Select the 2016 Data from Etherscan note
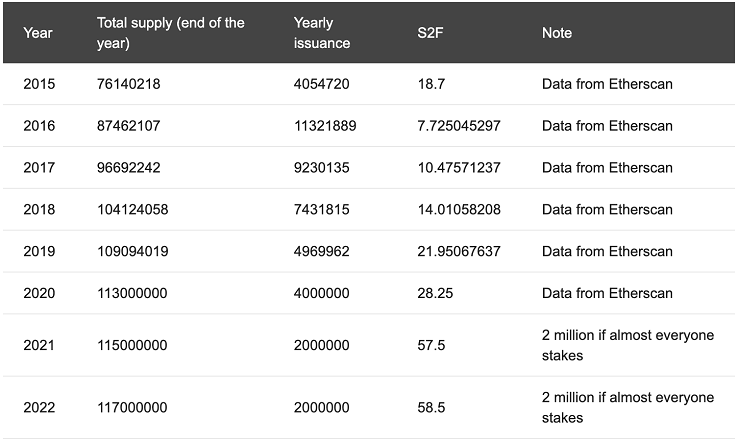738x442 pixels. point(607,126)
